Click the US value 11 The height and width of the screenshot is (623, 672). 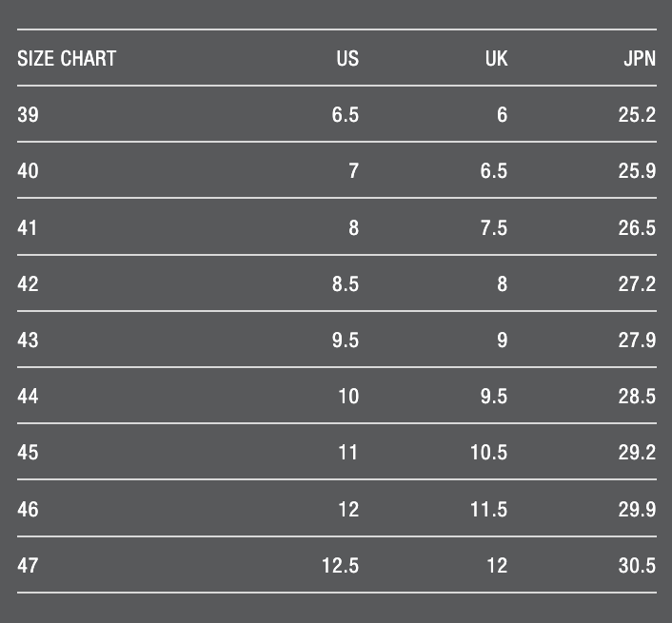click(347, 453)
